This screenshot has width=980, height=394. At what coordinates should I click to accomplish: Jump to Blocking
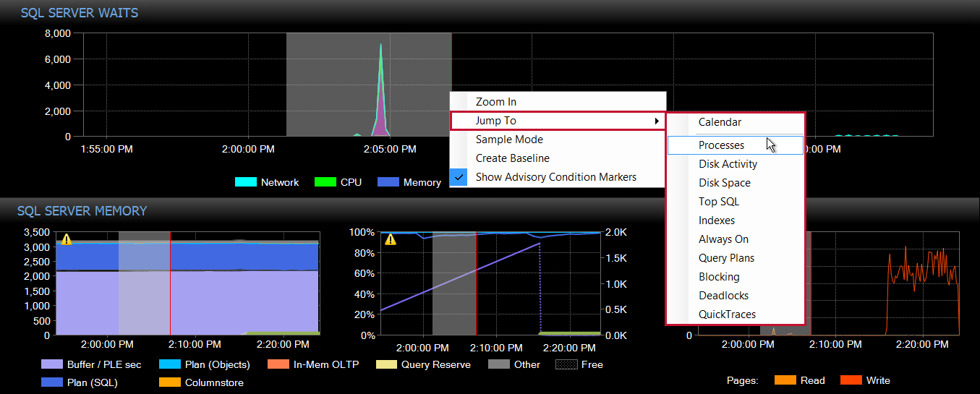(735, 277)
